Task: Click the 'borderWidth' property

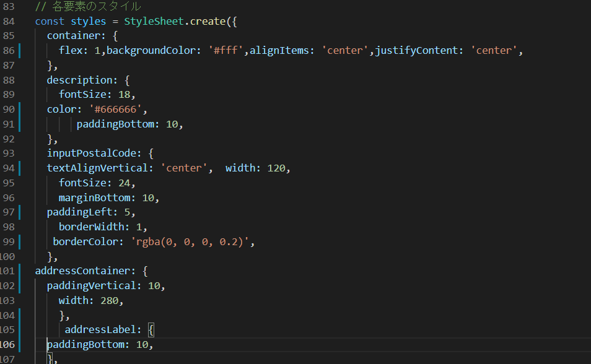Action: 91,227
